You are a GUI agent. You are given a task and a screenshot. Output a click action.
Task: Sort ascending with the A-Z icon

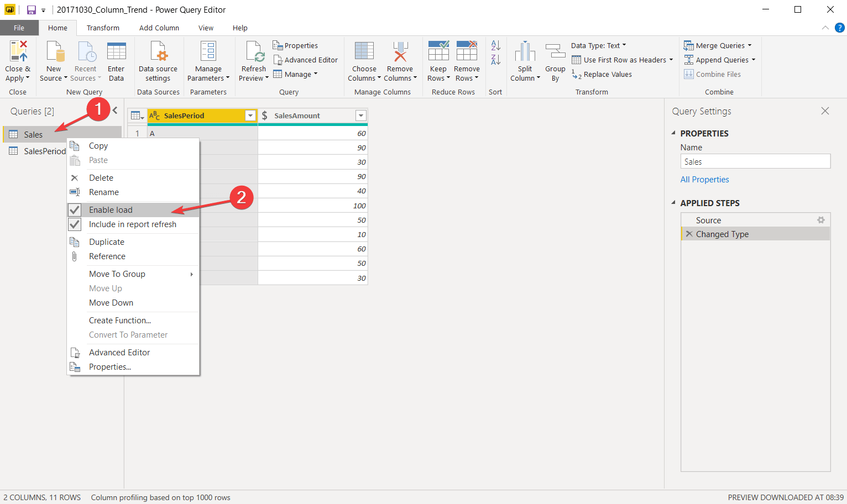[x=496, y=45]
